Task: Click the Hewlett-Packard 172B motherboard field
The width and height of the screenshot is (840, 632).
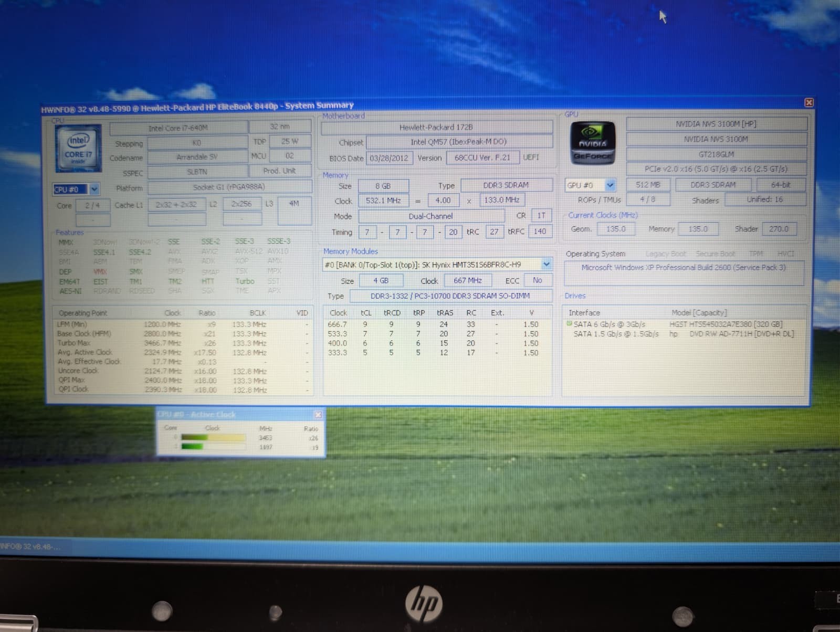Action: pos(437,127)
